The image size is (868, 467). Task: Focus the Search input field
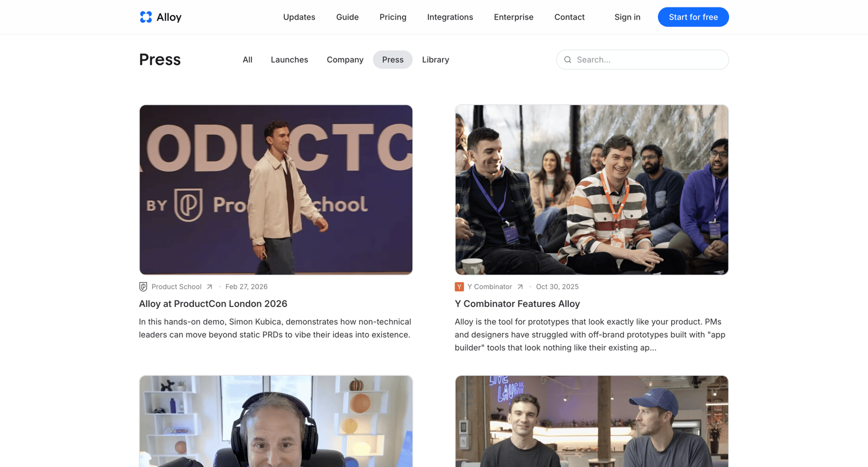click(x=642, y=60)
